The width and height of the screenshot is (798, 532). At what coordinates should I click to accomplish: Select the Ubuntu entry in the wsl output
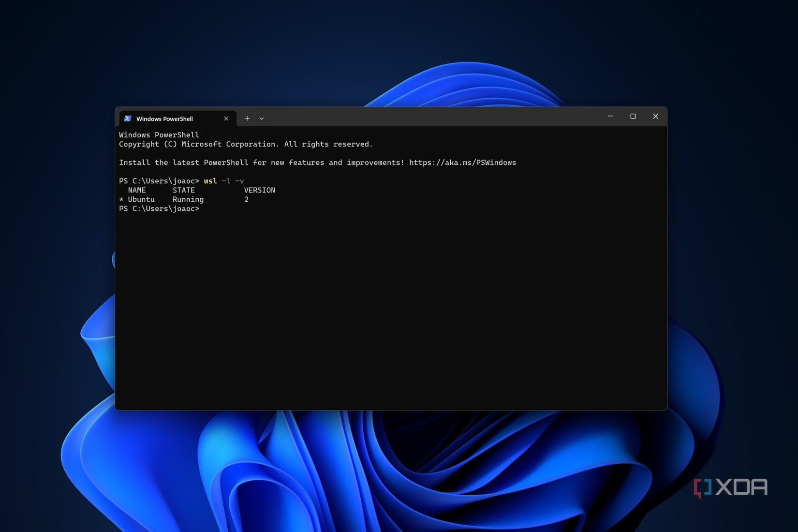[x=141, y=199]
